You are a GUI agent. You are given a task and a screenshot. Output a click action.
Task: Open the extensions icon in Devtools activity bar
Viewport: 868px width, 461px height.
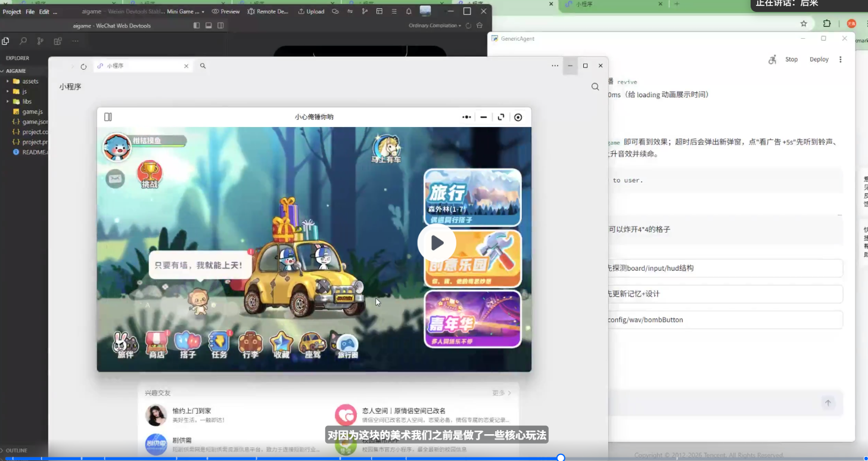click(x=58, y=41)
